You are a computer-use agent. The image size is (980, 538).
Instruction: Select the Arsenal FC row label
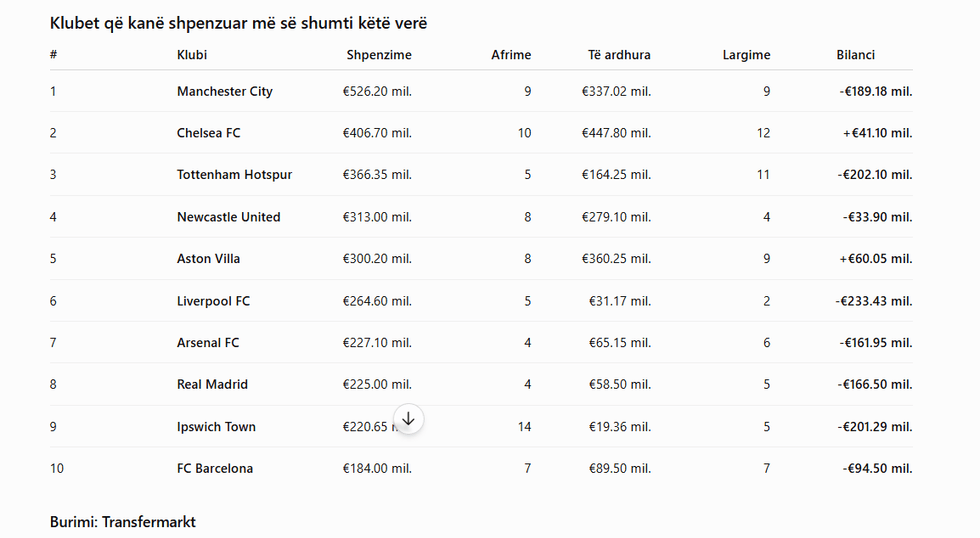click(x=208, y=342)
